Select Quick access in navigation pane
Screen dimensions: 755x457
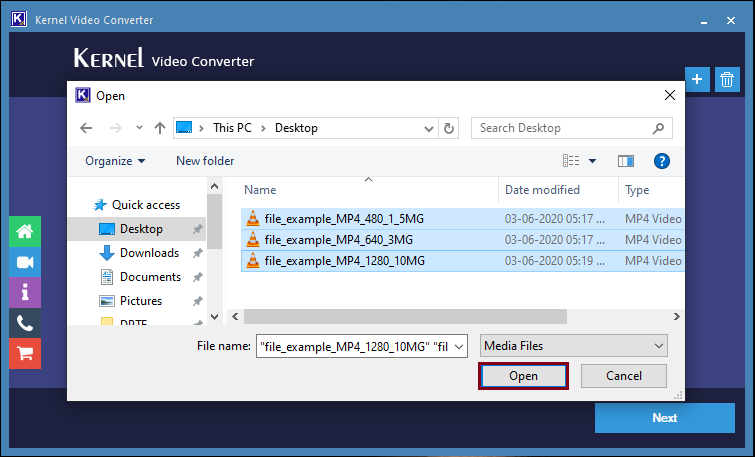coord(146,205)
